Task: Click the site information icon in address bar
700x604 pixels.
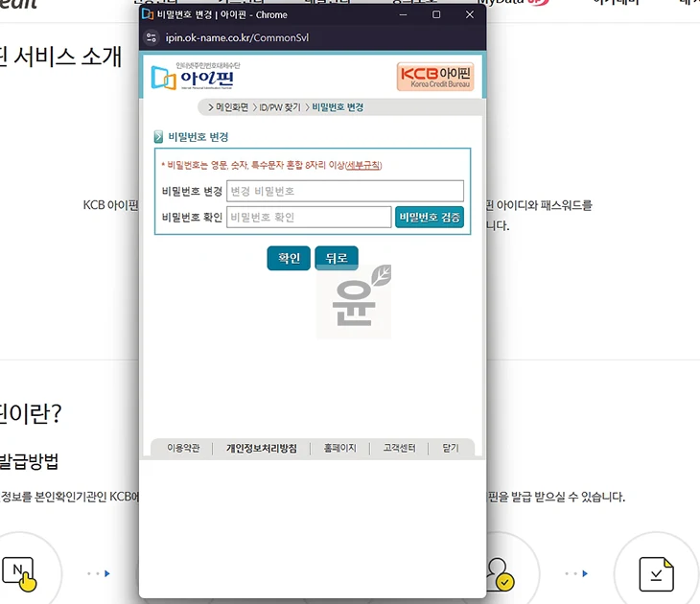Action: (x=152, y=37)
